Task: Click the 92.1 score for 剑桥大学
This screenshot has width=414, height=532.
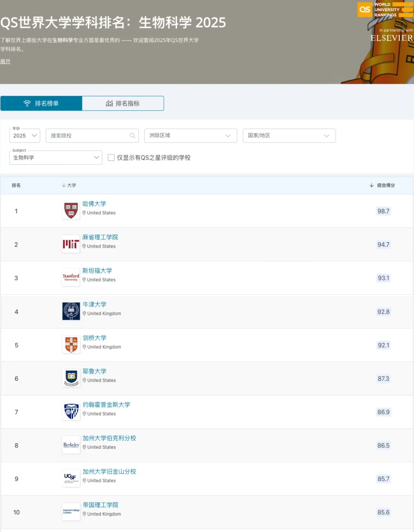Action: [x=383, y=345]
